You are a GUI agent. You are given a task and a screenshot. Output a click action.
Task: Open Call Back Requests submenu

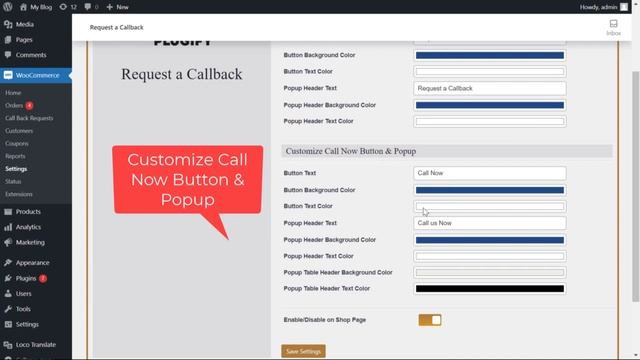(29, 118)
